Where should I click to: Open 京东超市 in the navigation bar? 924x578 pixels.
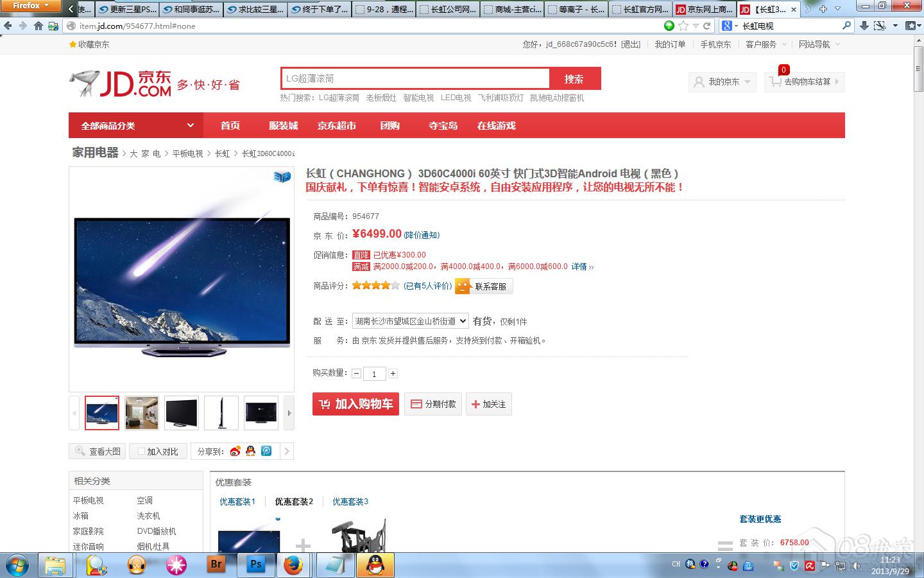tap(336, 126)
